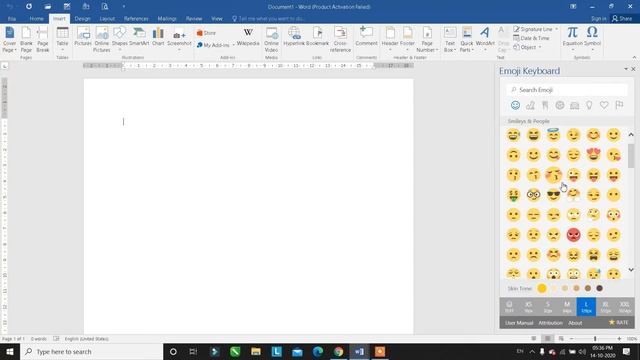Open the Store add-ins button
Screen dimensions: 640x360
pyautogui.click(x=207, y=33)
